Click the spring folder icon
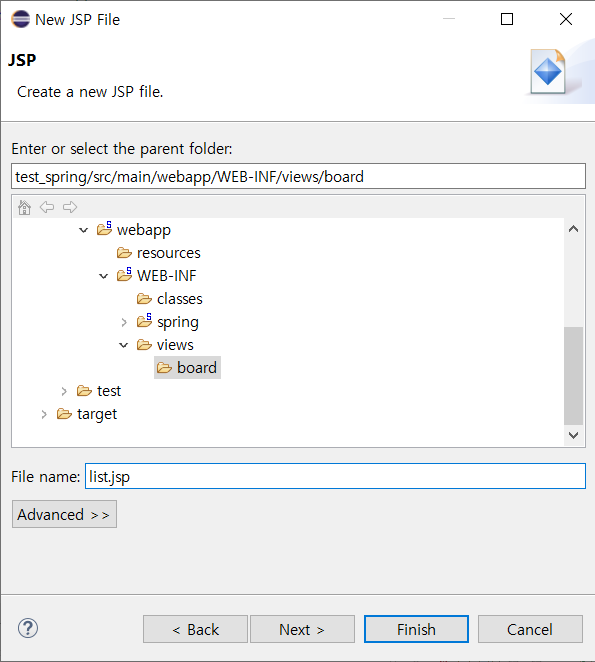 (144, 321)
